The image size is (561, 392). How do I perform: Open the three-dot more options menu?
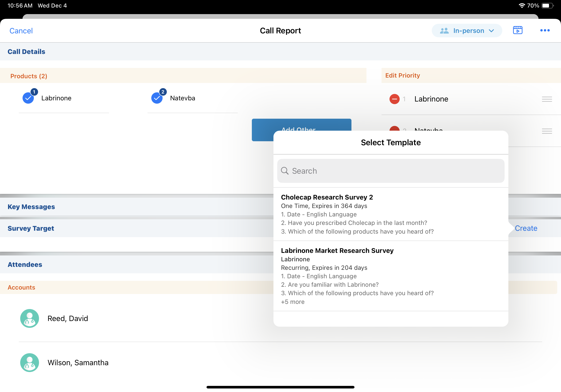(x=545, y=30)
